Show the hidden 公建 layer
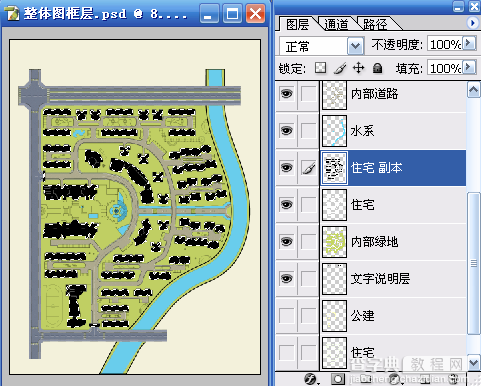481x386 pixels. [286, 315]
